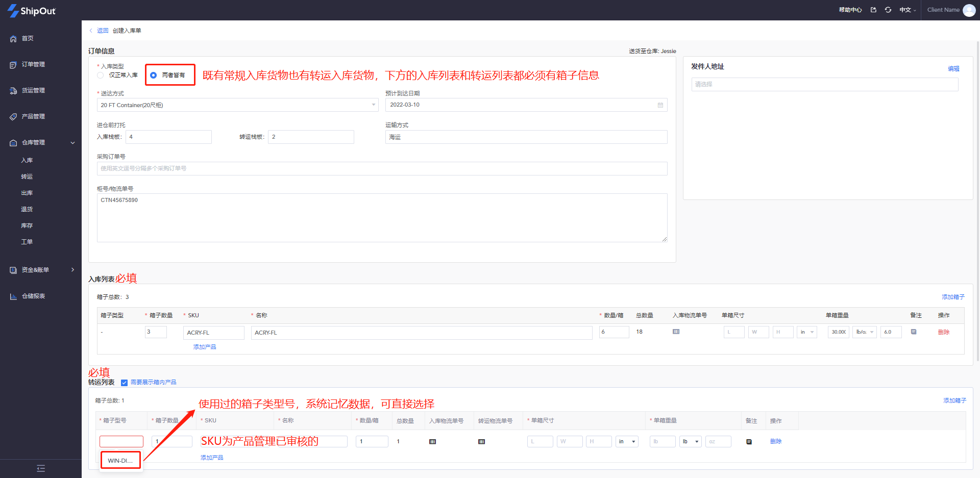Open the 备注 note icon in the 转运列表 row
980x478 pixels.
click(x=749, y=442)
